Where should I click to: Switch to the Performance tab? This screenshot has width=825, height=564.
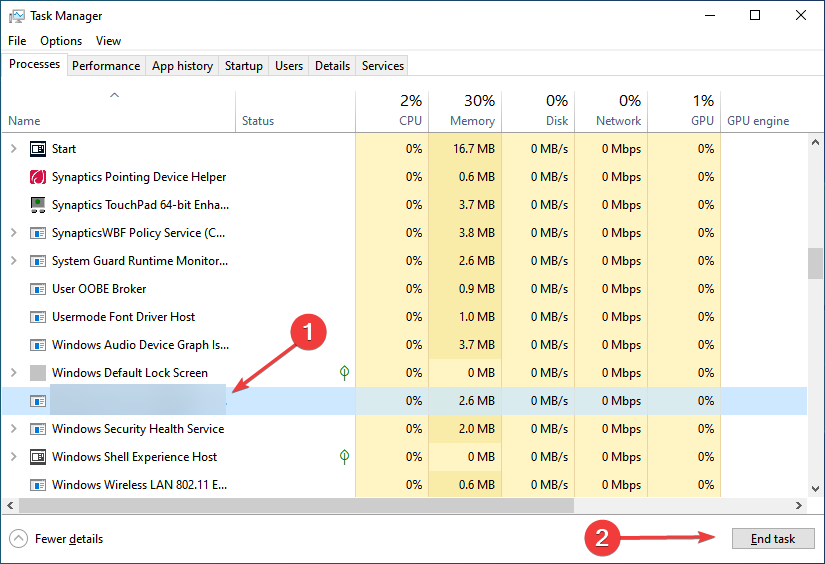click(x=106, y=66)
